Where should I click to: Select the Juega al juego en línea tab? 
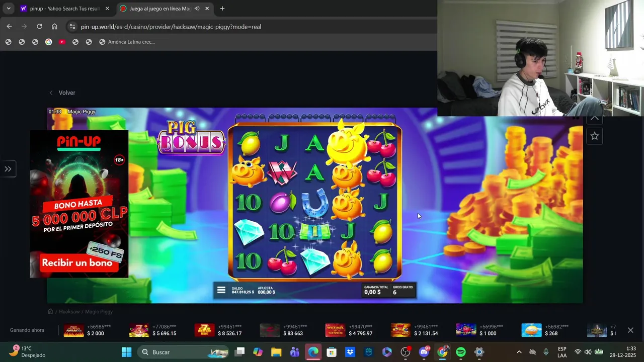pos(158,9)
